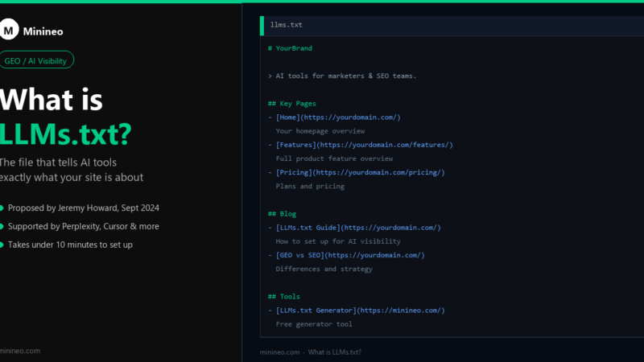Image resolution: width=644 pixels, height=362 pixels.
Task: Select the llms.txt file tab
Action: pyautogui.click(x=287, y=25)
